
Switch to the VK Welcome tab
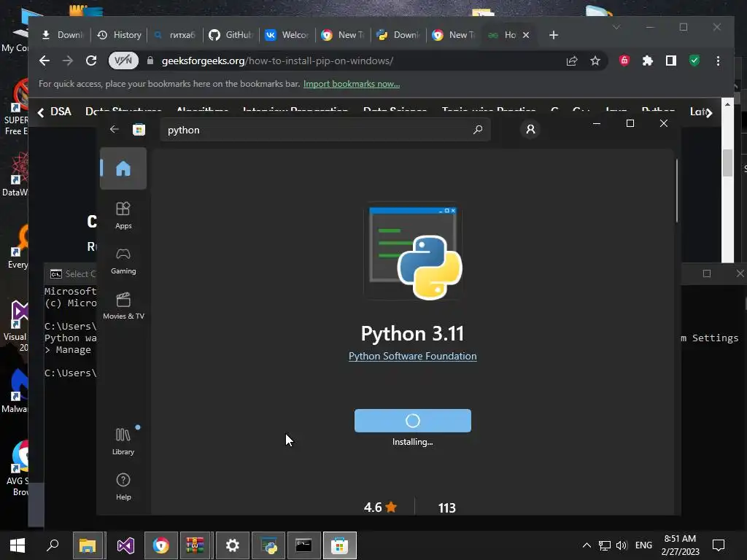click(x=287, y=35)
